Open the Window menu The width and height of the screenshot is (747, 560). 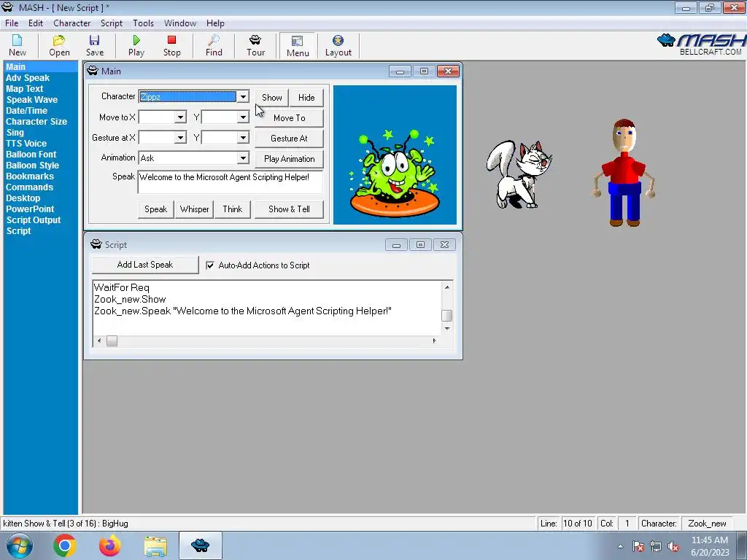pyautogui.click(x=180, y=23)
